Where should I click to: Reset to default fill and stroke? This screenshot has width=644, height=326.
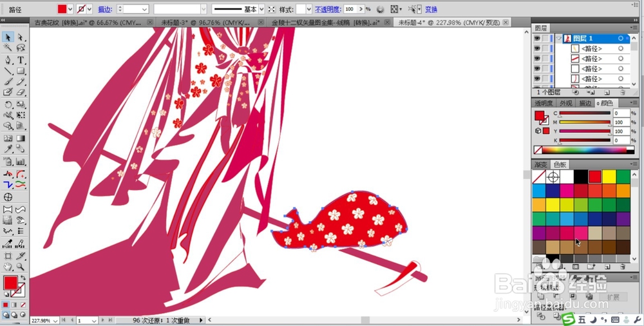(6, 295)
